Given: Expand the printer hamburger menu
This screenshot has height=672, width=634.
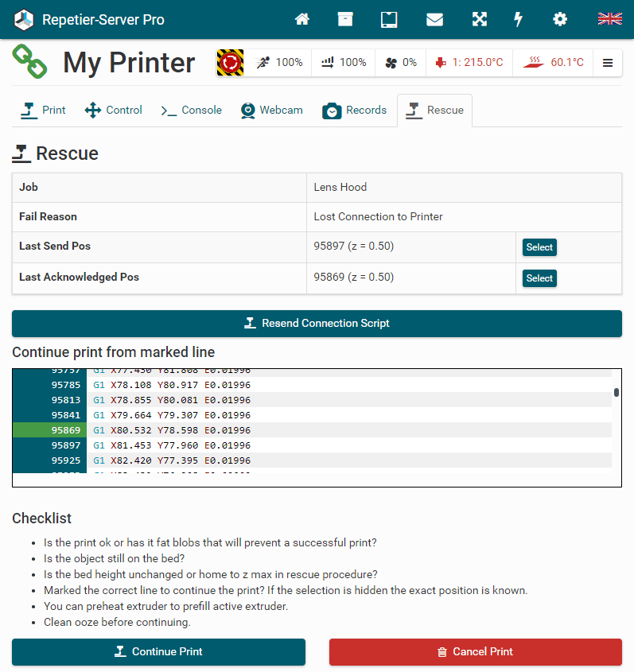Looking at the screenshot, I should pyautogui.click(x=608, y=63).
